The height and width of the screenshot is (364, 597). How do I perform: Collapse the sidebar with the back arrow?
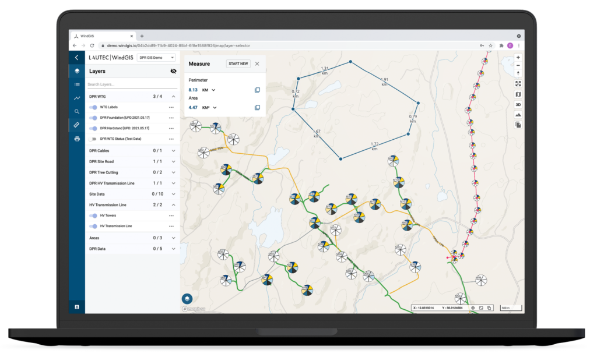(x=76, y=58)
